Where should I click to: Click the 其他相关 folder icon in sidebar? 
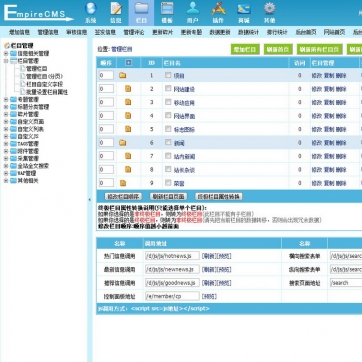[x=13, y=181]
